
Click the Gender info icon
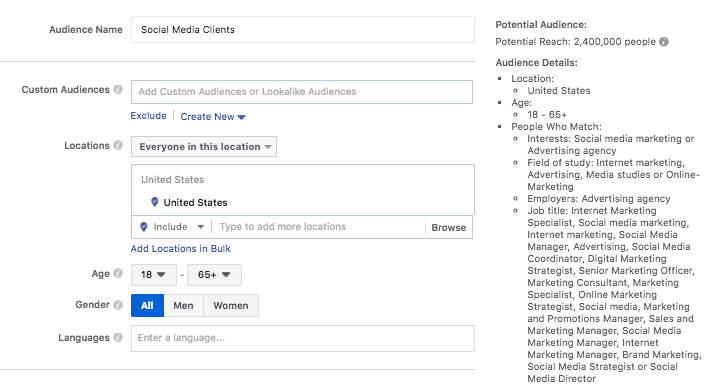pyautogui.click(x=118, y=305)
